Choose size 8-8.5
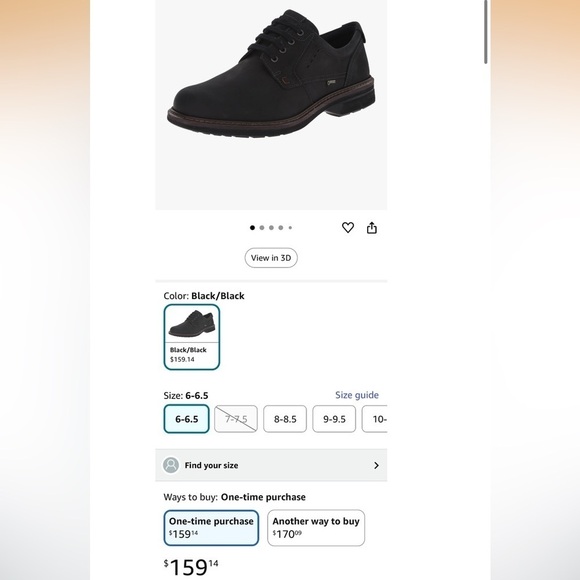This screenshot has height=580, width=580. pos(285,419)
